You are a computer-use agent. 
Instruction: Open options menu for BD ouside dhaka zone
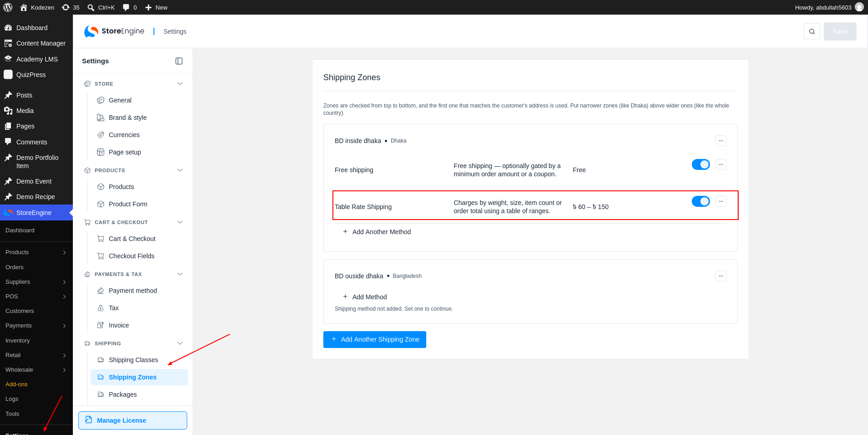721,276
